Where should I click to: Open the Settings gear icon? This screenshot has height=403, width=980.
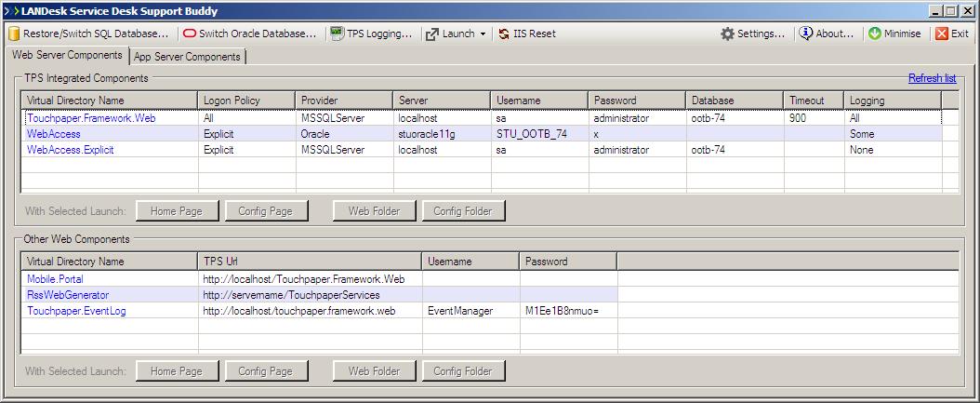coord(727,34)
